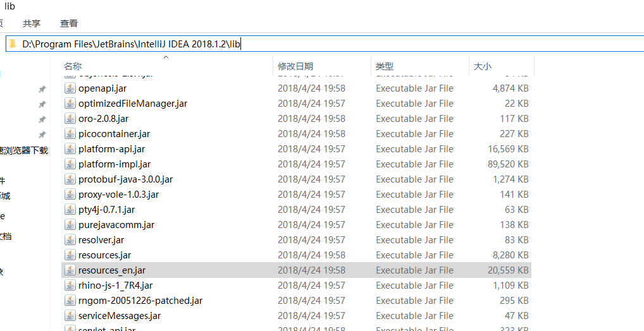Click the 22 KB size value

point(516,104)
